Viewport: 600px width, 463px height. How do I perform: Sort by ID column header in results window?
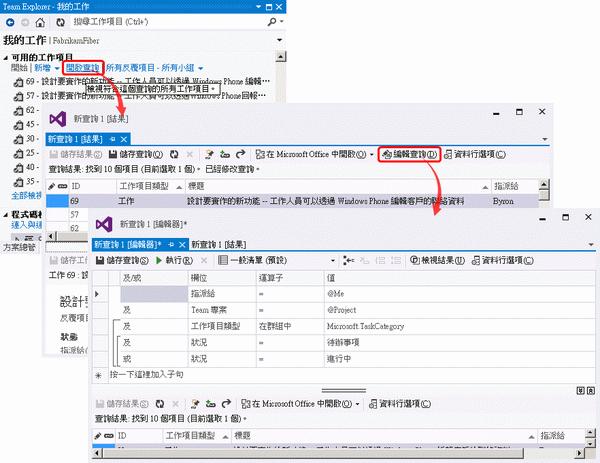pos(93,186)
